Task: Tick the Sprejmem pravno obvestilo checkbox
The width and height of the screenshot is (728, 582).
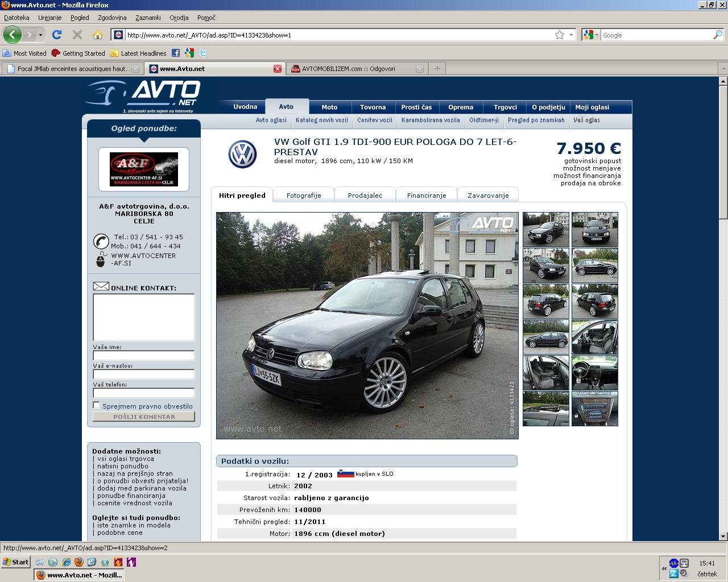Action: tap(97, 405)
